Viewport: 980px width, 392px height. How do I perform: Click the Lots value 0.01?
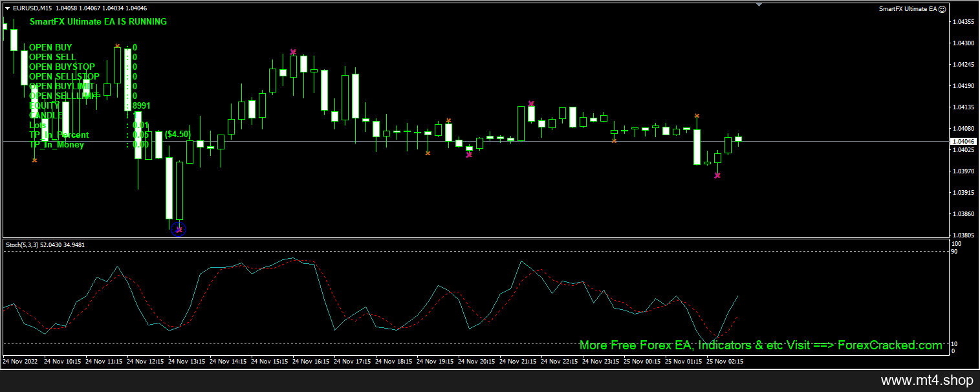[140, 125]
